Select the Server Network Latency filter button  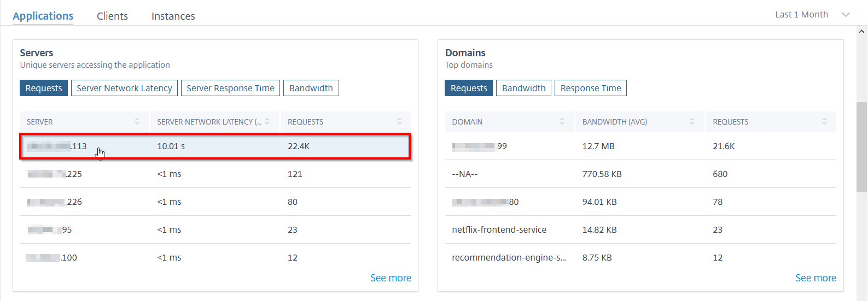[124, 88]
